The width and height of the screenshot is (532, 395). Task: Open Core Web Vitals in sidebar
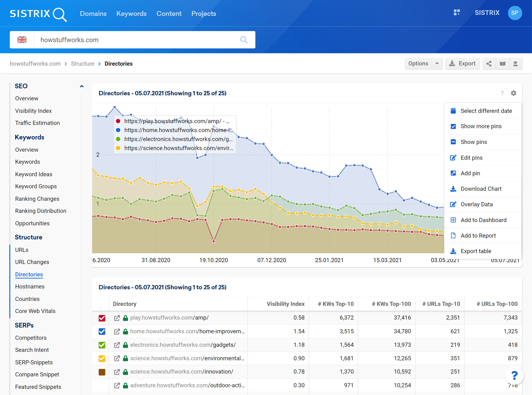35,311
